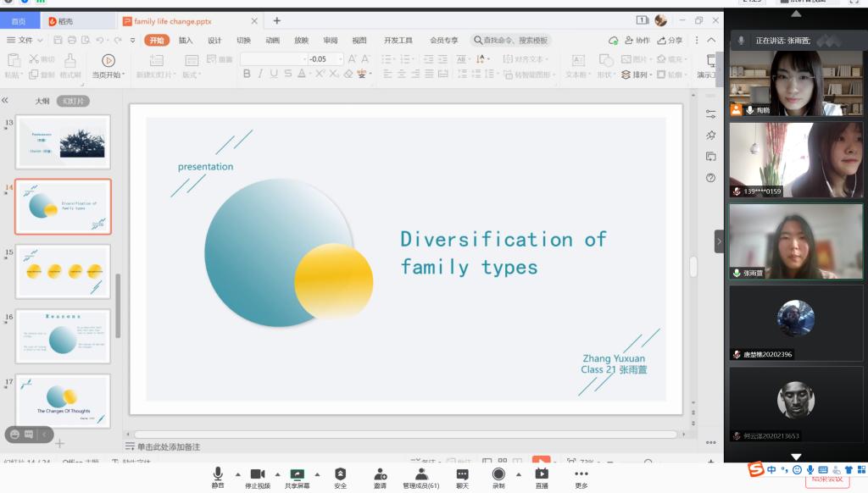The width and height of the screenshot is (868, 493).
Task: Start slideshow from current slide (当页开始)
Action: (x=108, y=66)
